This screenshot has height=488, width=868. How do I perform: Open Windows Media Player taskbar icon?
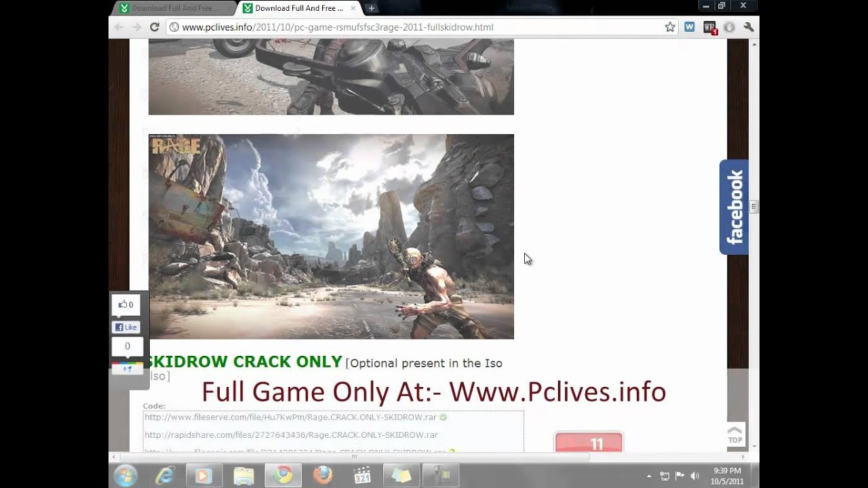point(203,476)
